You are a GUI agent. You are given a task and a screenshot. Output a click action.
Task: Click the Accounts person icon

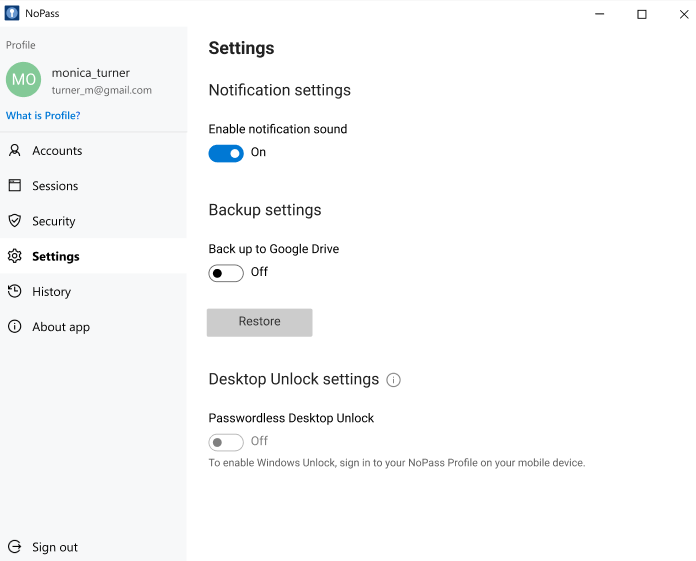click(15, 150)
